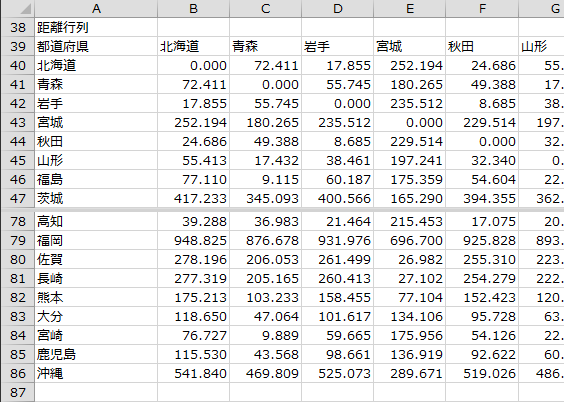Image resolution: width=564 pixels, height=402 pixels.
Task: Select row 43 header
Action: coord(17,123)
